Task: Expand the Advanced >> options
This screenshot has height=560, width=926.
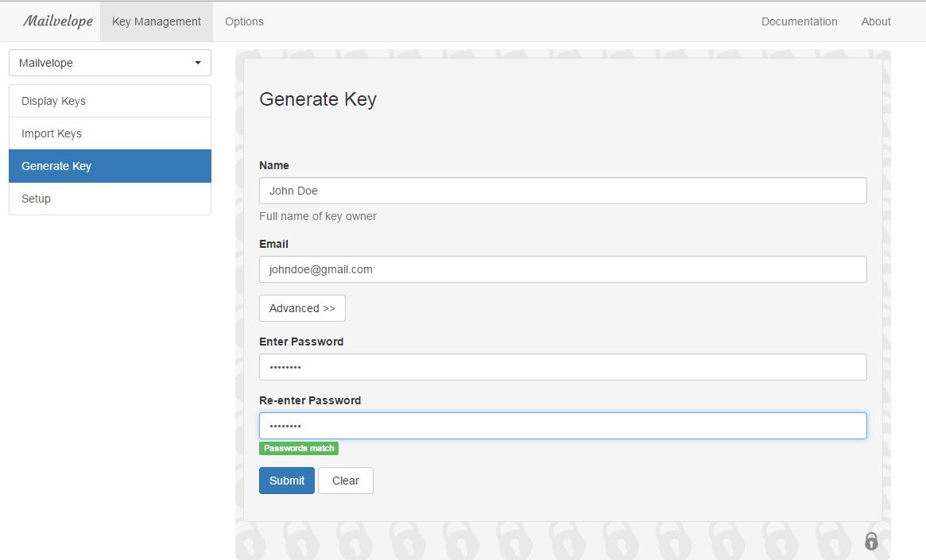Action: [302, 308]
